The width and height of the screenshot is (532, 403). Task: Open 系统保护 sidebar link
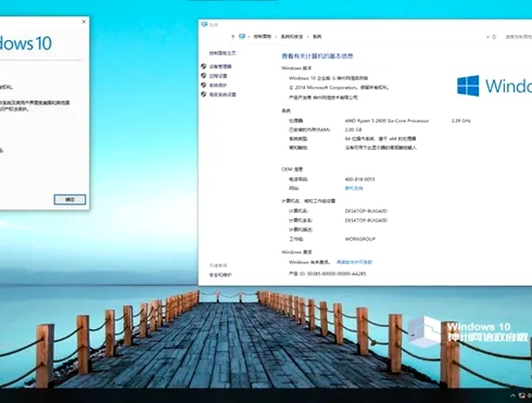click(218, 85)
